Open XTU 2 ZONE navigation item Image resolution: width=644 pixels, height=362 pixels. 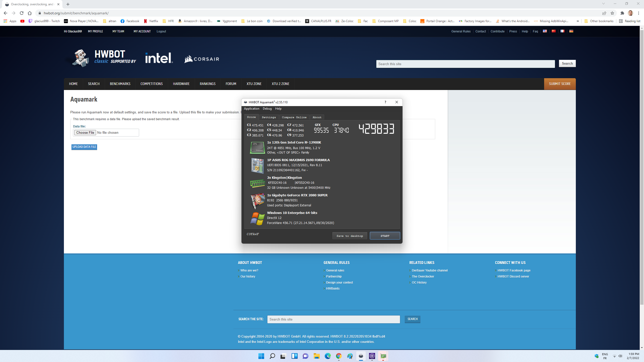click(x=280, y=84)
